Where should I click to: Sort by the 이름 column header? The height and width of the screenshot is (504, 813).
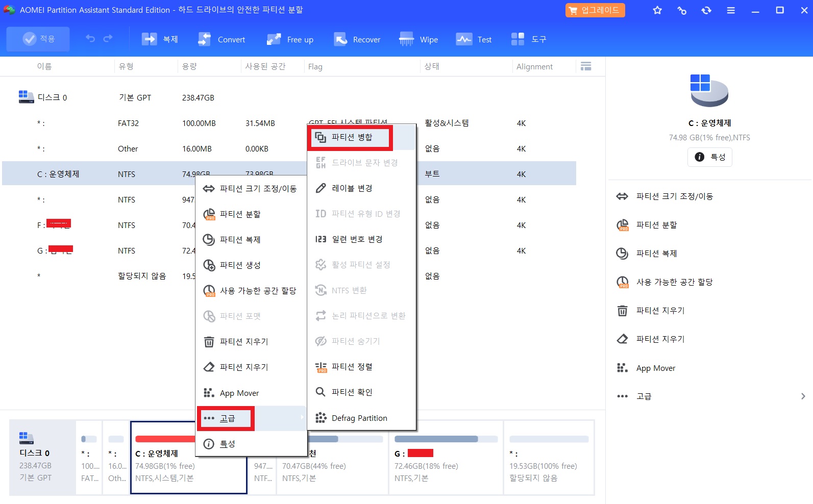44,66
